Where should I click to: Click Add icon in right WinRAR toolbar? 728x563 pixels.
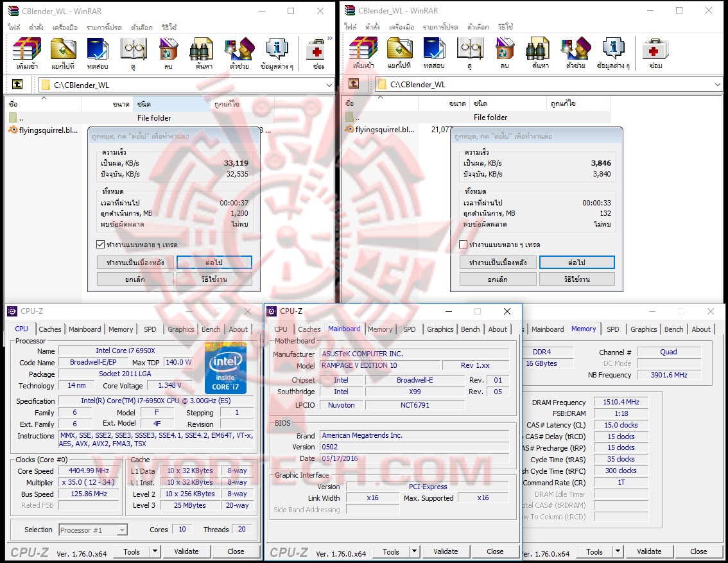pyautogui.click(x=363, y=53)
